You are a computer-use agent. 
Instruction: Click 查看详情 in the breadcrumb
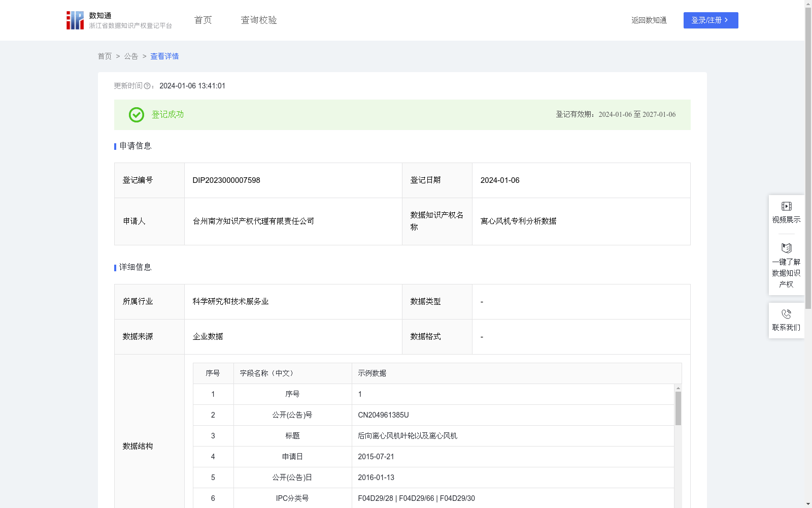164,56
